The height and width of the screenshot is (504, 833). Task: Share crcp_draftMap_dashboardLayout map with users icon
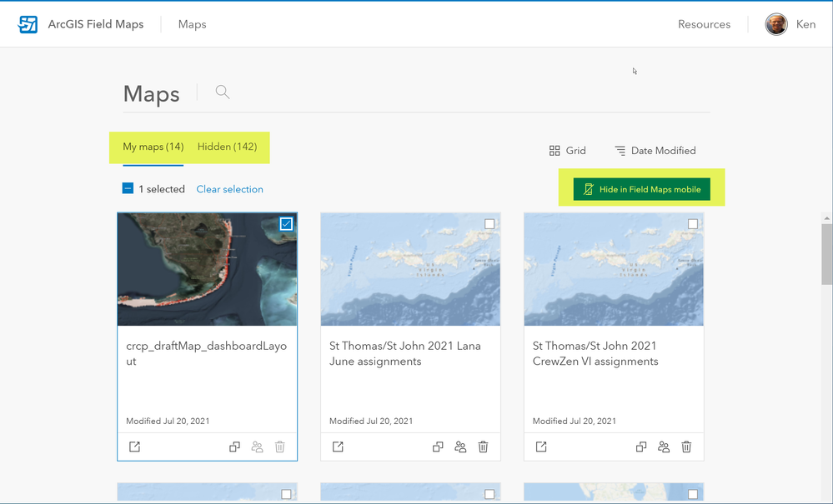coord(257,447)
